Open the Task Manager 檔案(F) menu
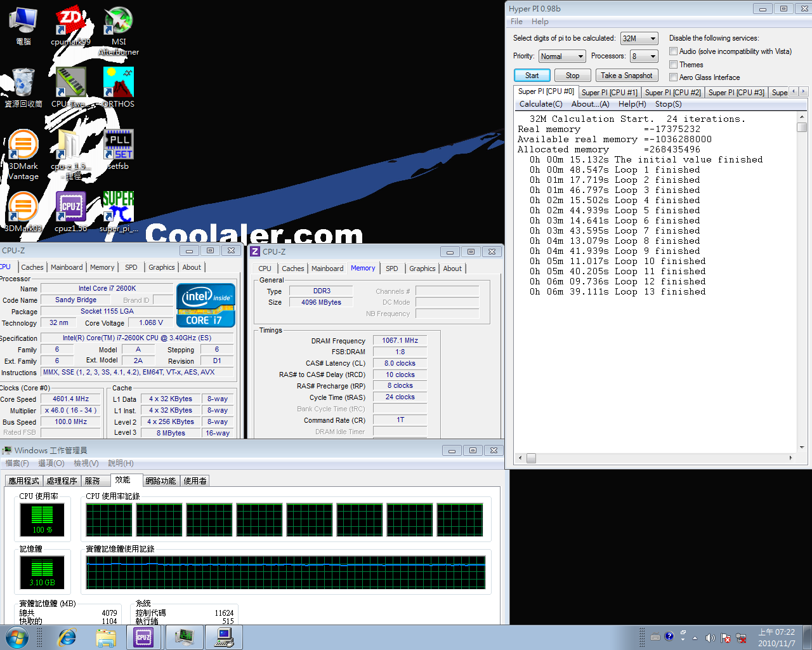Viewport: 812px width, 650px height. tap(17, 463)
